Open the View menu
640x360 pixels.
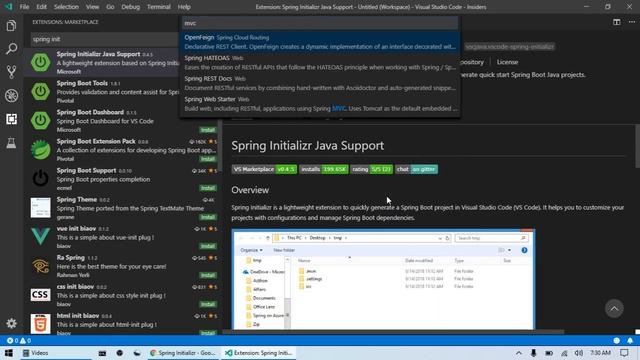point(92,7)
